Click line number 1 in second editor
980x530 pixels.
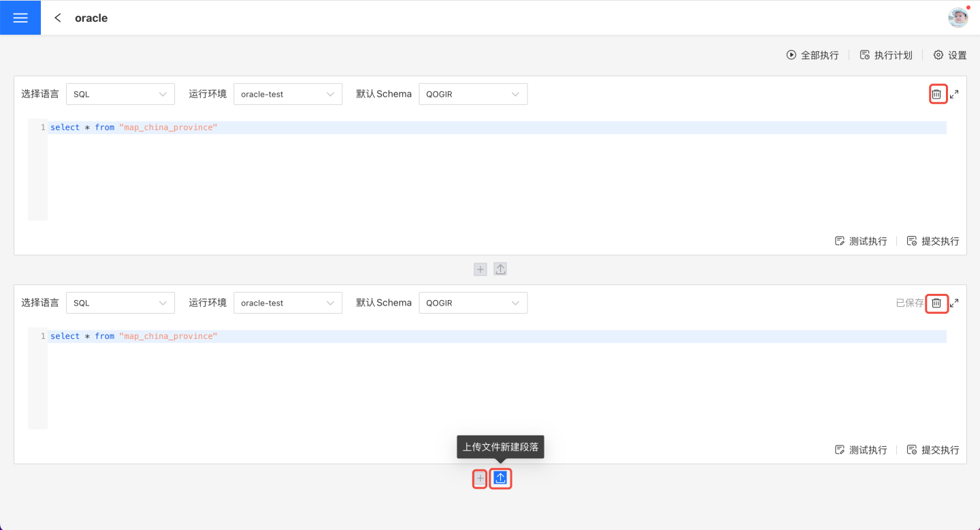(x=43, y=337)
